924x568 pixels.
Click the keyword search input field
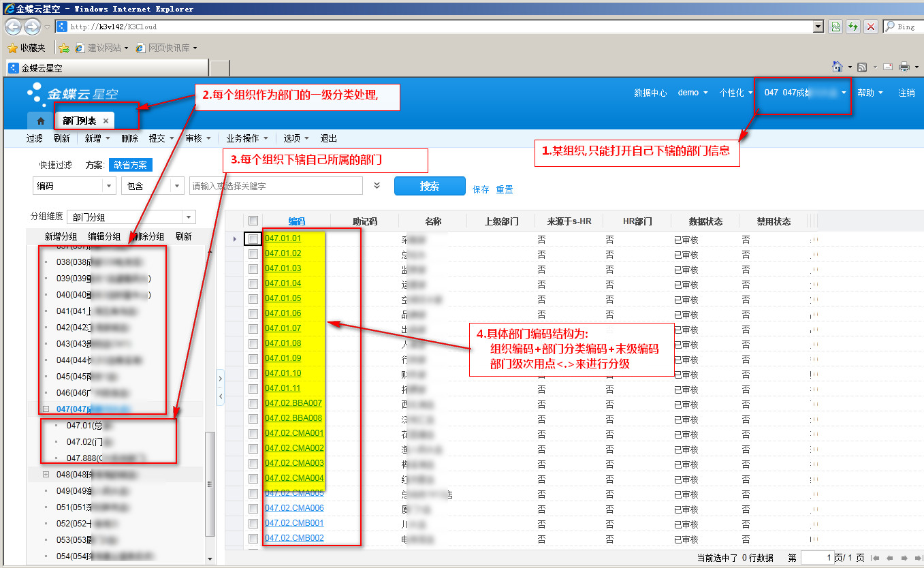[275, 186]
